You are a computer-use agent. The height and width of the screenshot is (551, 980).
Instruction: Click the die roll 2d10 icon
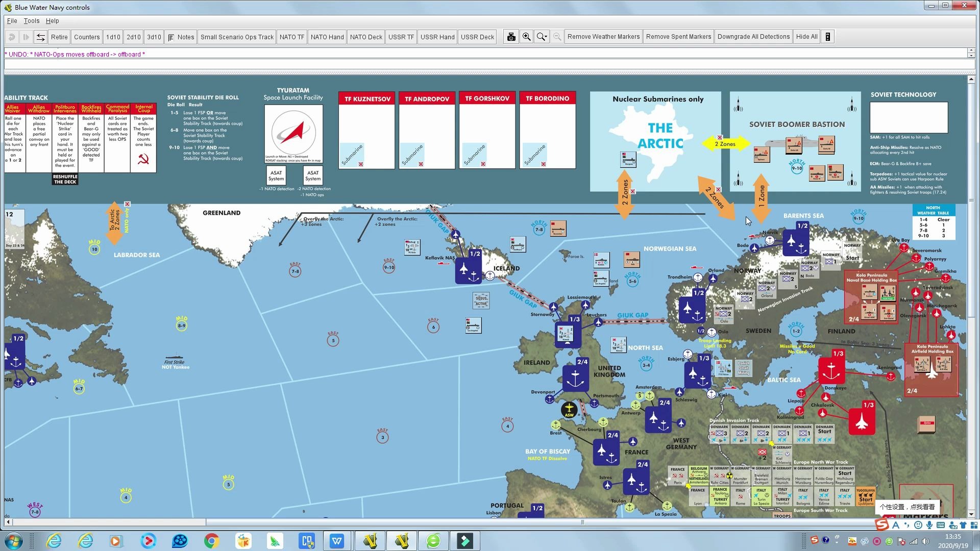pos(134,36)
